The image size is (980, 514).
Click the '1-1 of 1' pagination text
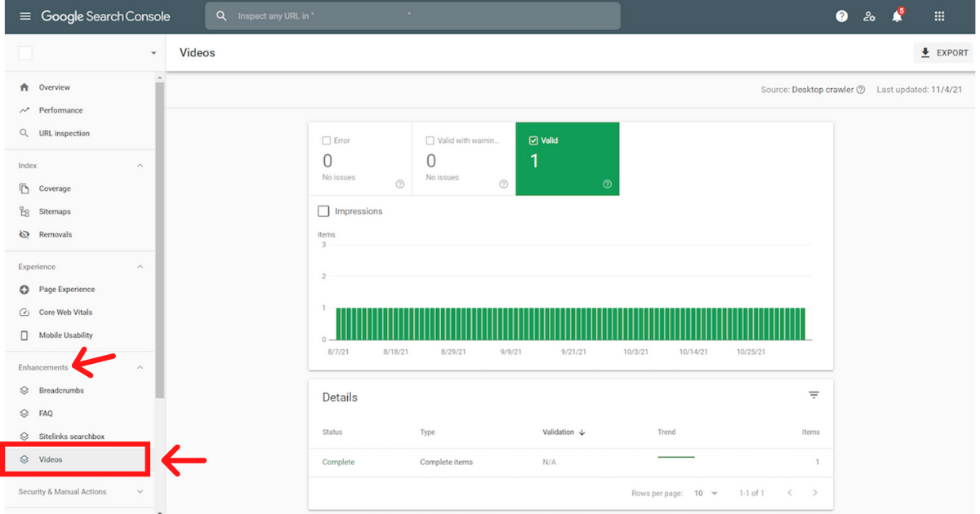751,494
